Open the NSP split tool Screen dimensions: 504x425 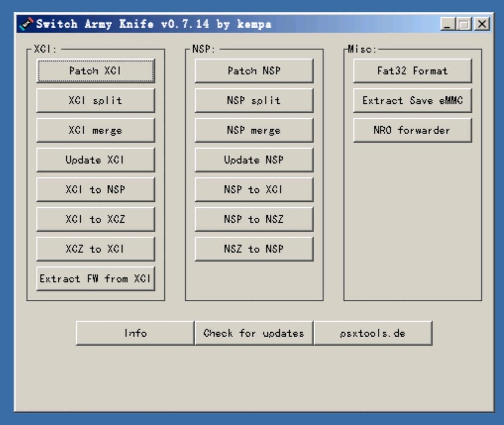254,101
